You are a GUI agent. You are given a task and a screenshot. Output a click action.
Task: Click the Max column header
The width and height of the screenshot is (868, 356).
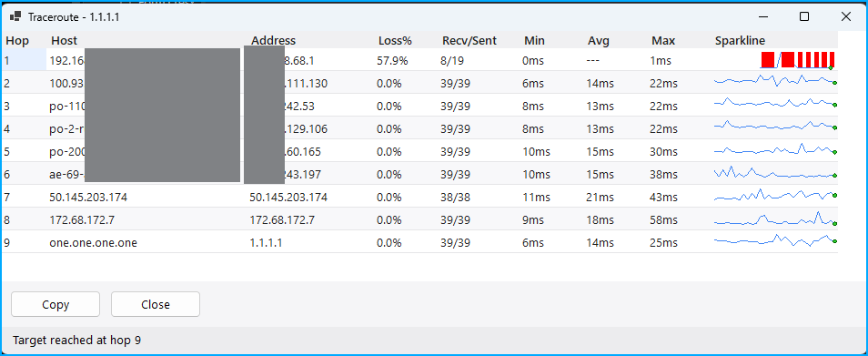[x=663, y=40]
